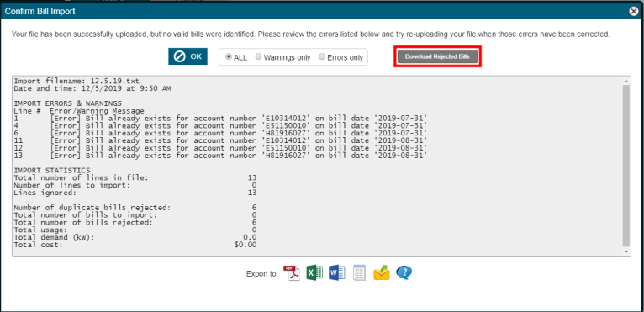
Task: Click 'IMPORT STATISTICS' heading
Action: pos(52,170)
